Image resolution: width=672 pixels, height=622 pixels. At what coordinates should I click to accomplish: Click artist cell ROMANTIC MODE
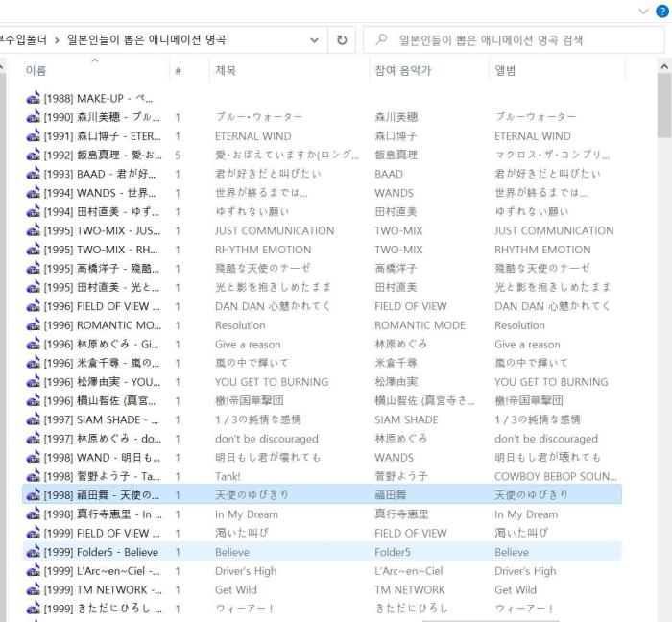(420, 325)
